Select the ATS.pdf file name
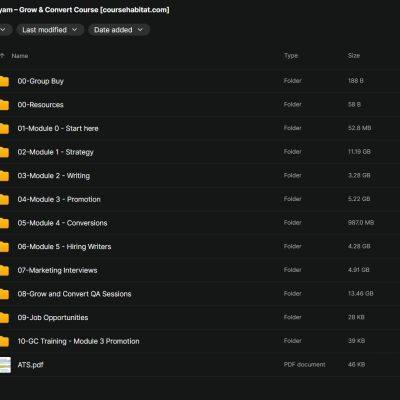The width and height of the screenshot is (400, 400). click(30, 365)
